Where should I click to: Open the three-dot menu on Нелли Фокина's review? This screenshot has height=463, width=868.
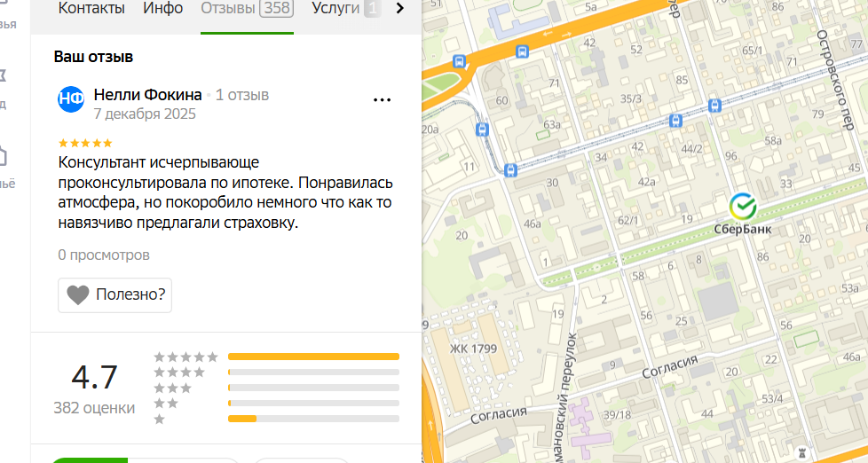(382, 100)
